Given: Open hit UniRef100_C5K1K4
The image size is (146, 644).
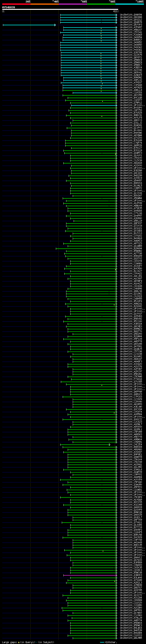Looking at the screenshot, I should click(x=131, y=459).
